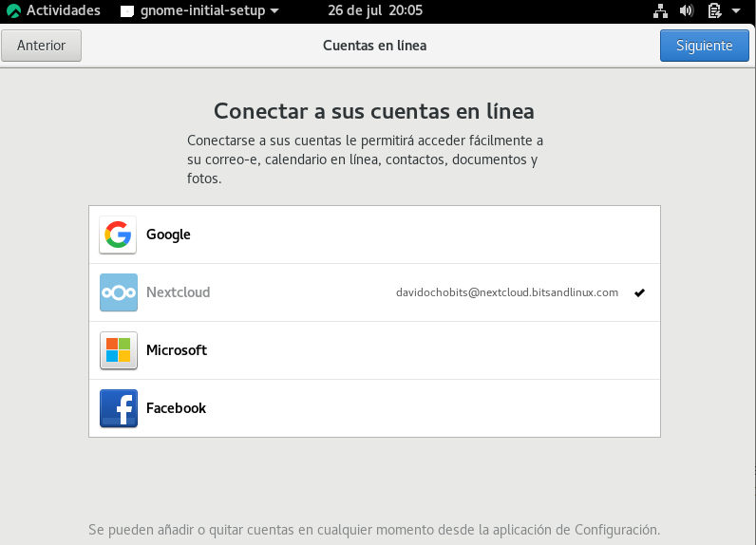Image resolution: width=756 pixels, height=545 pixels.
Task: Click the clipboard tray icon
Action: click(x=714, y=10)
